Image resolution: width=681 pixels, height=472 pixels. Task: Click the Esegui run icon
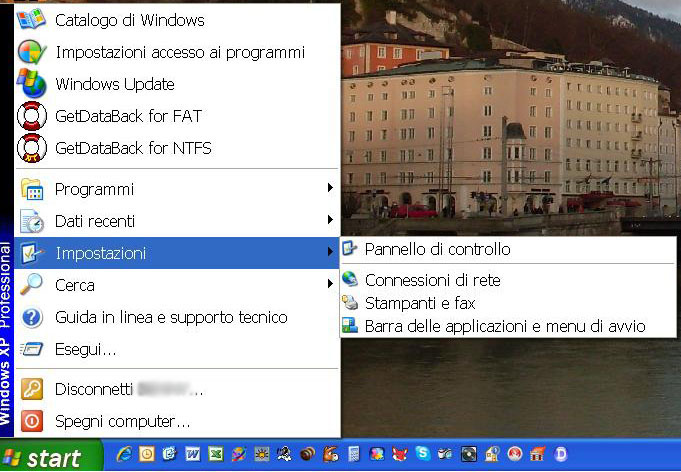click(x=32, y=349)
